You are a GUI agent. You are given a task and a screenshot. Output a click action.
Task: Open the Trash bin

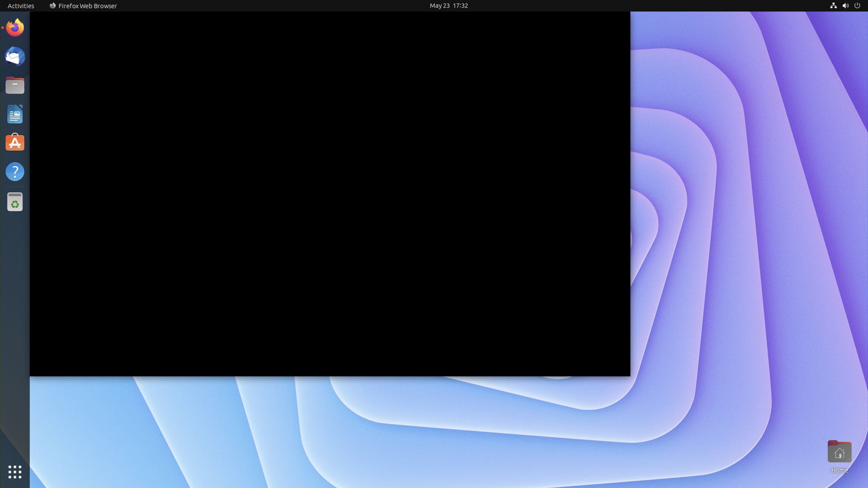[14, 202]
